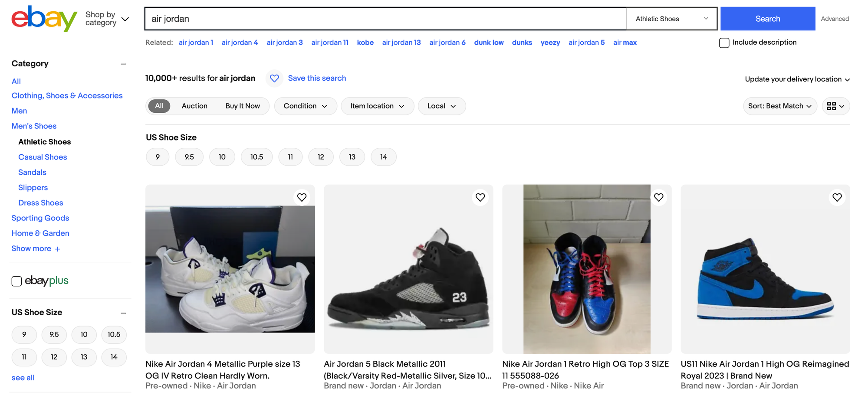868x395 pixels.
Task: Open the listing view layout switcher
Action: click(x=836, y=106)
